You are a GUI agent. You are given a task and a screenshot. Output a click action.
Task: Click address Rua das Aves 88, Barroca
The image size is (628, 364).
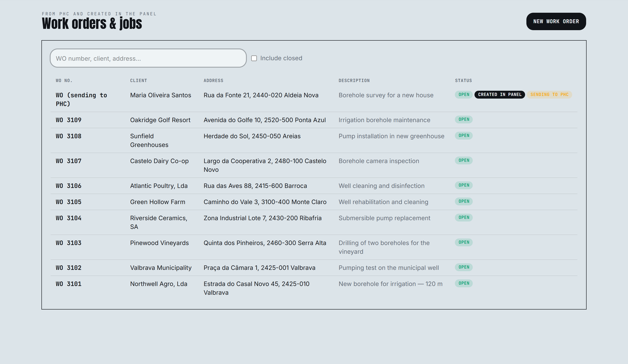pyautogui.click(x=255, y=186)
